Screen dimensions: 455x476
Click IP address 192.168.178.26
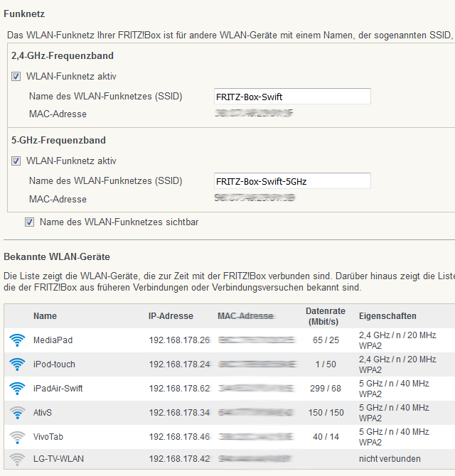(179, 340)
